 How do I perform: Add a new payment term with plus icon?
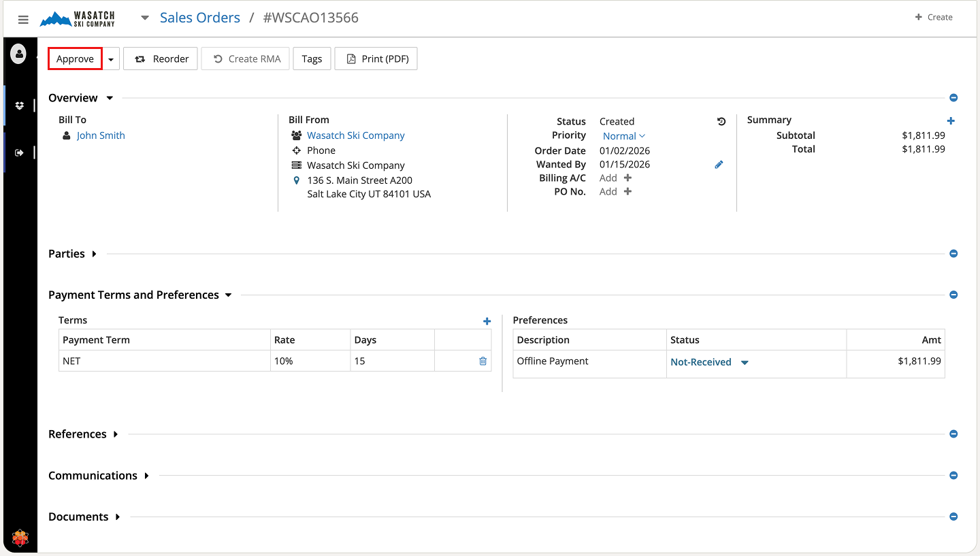(487, 321)
